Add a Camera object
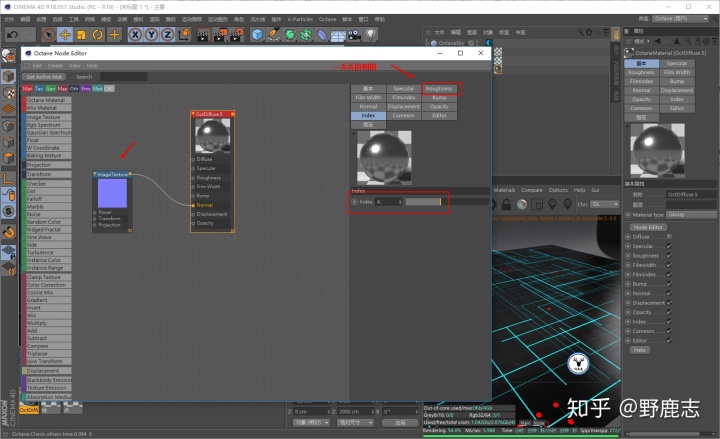 click(354, 35)
